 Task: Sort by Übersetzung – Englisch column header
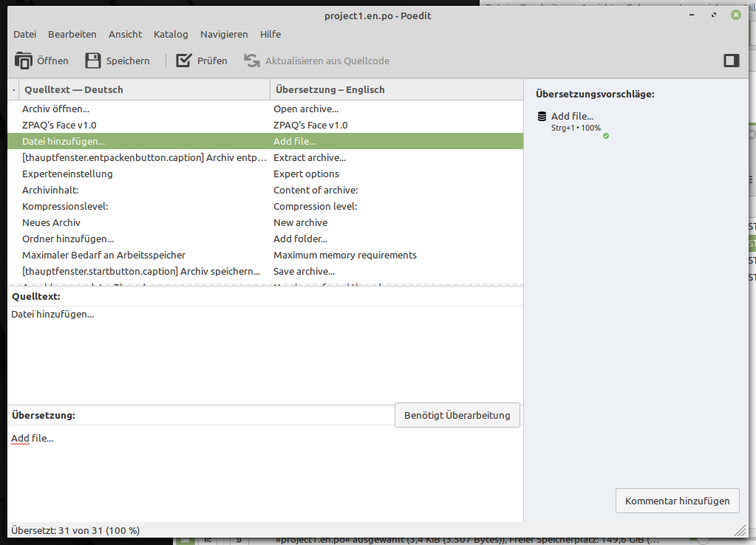tap(397, 89)
